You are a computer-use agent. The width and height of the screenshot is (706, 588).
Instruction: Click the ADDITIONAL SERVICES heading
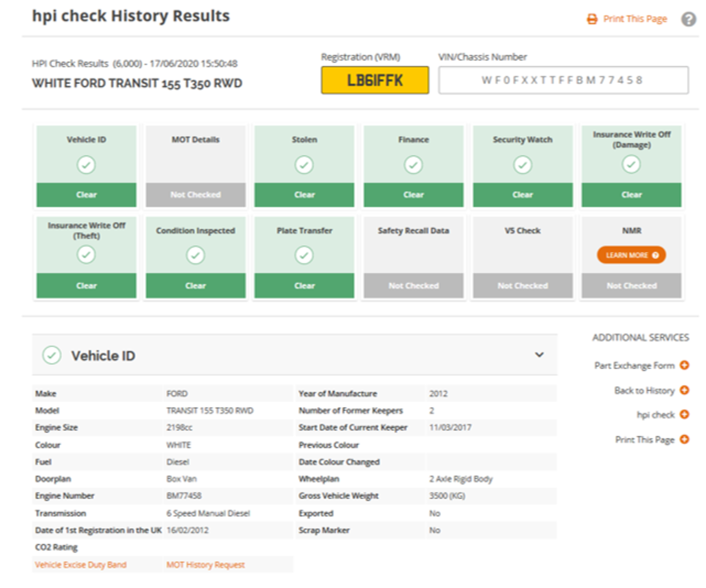click(x=641, y=337)
